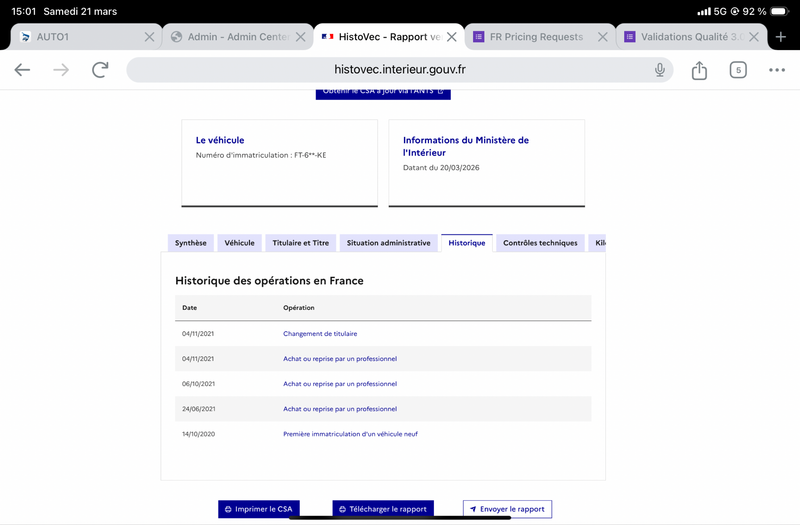This screenshot has width=800, height=525.
Task: Add a new tab with plus icon
Action: point(781,37)
